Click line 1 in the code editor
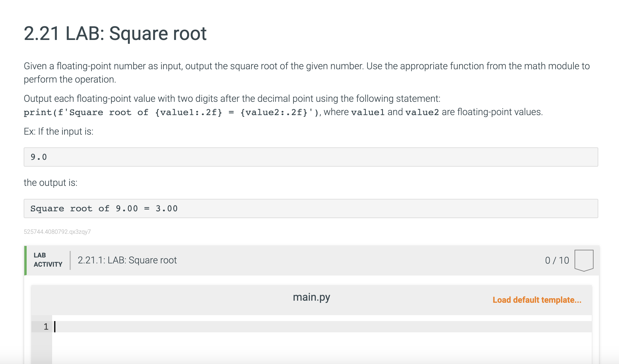The width and height of the screenshot is (619, 364). (x=296, y=327)
